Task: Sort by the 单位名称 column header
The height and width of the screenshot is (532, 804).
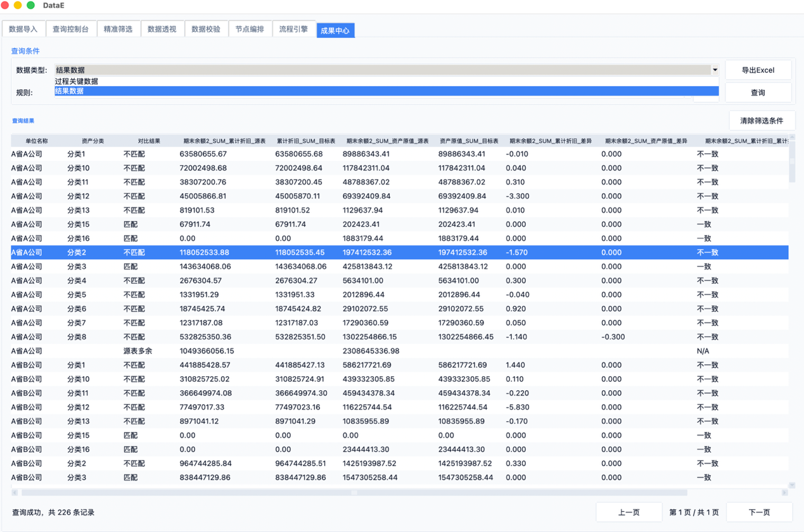Action: pos(37,141)
